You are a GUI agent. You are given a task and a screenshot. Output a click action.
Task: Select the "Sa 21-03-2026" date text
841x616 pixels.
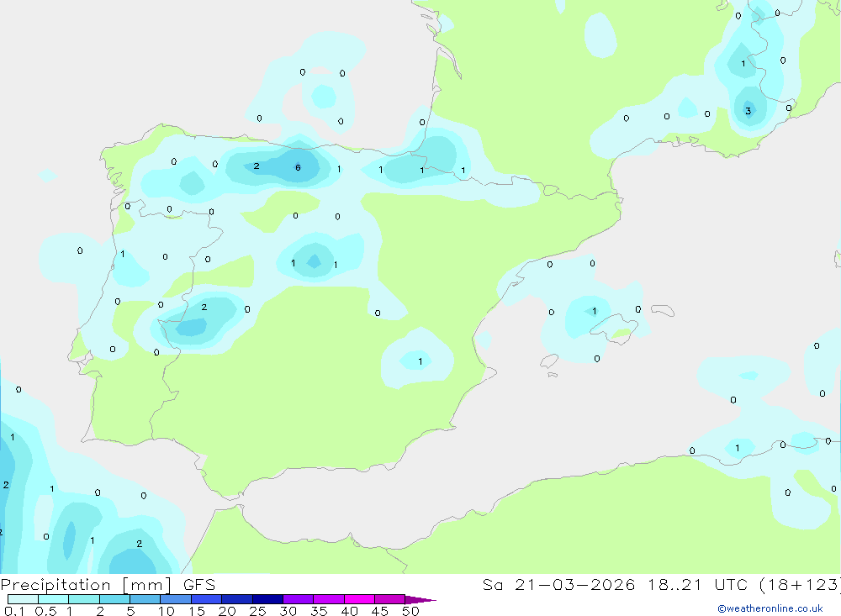tap(559, 584)
